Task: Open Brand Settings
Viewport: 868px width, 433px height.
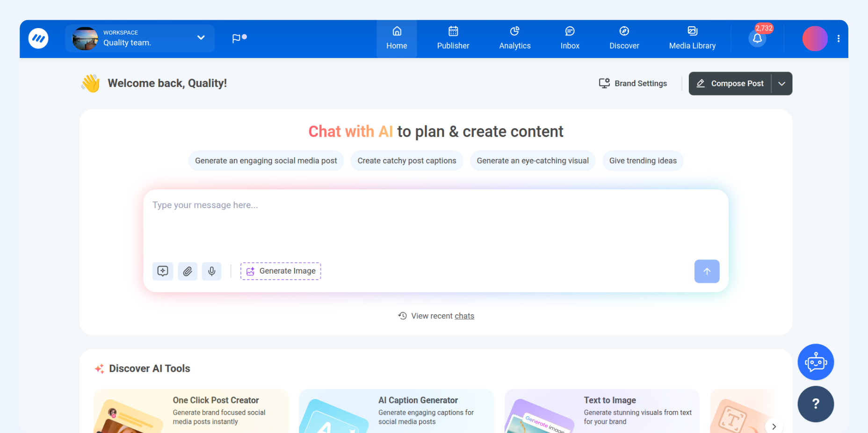Action: pyautogui.click(x=633, y=83)
